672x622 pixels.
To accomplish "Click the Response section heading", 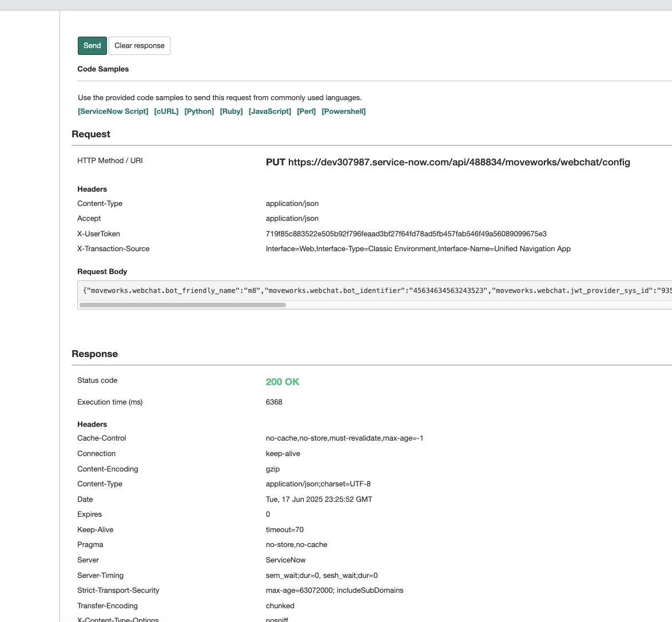I will tap(95, 354).
